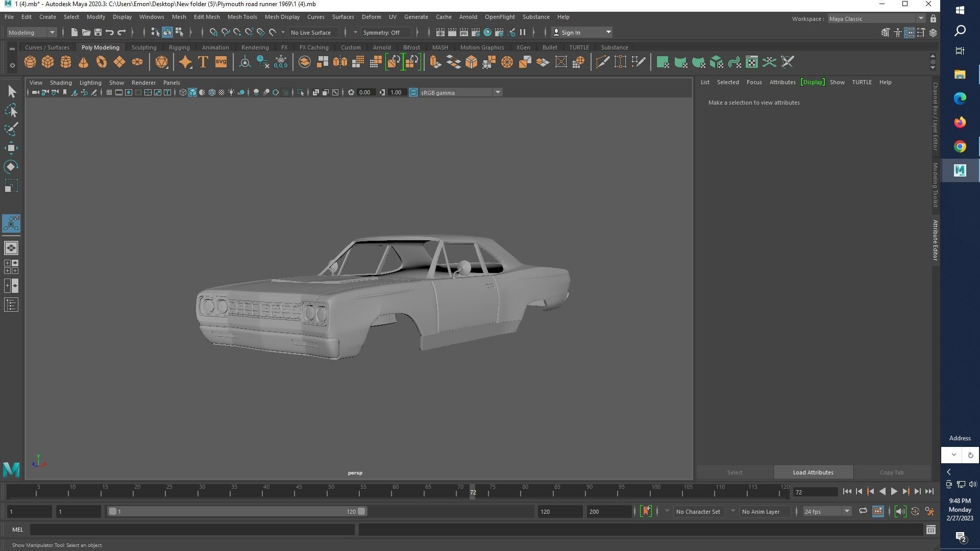The image size is (980, 551).
Task: Click the Open scene folder icon
Action: pyautogui.click(x=86, y=32)
